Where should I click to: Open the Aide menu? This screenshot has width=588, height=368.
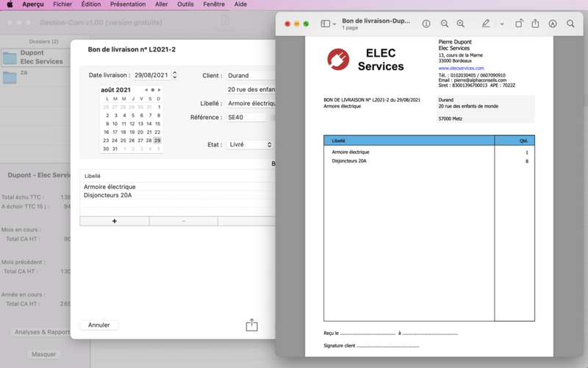click(x=240, y=4)
